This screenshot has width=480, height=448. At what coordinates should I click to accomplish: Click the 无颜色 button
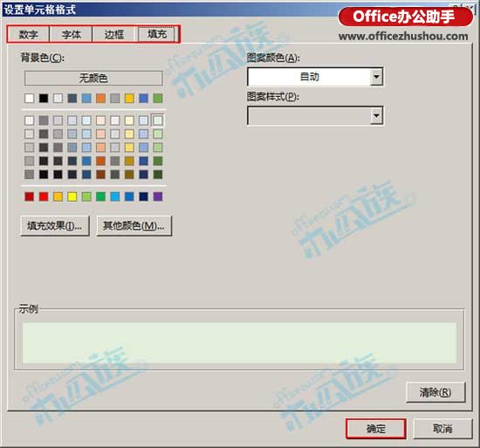click(93, 78)
